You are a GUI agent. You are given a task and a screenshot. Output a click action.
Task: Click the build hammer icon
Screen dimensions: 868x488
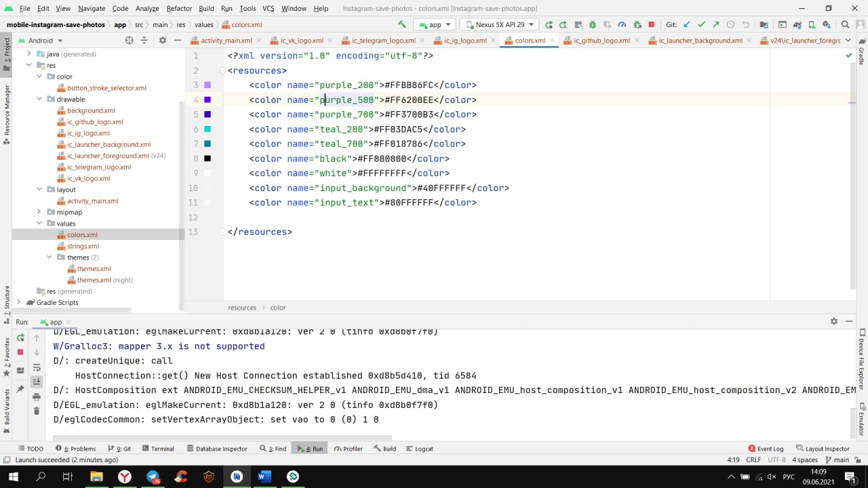coord(402,24)
